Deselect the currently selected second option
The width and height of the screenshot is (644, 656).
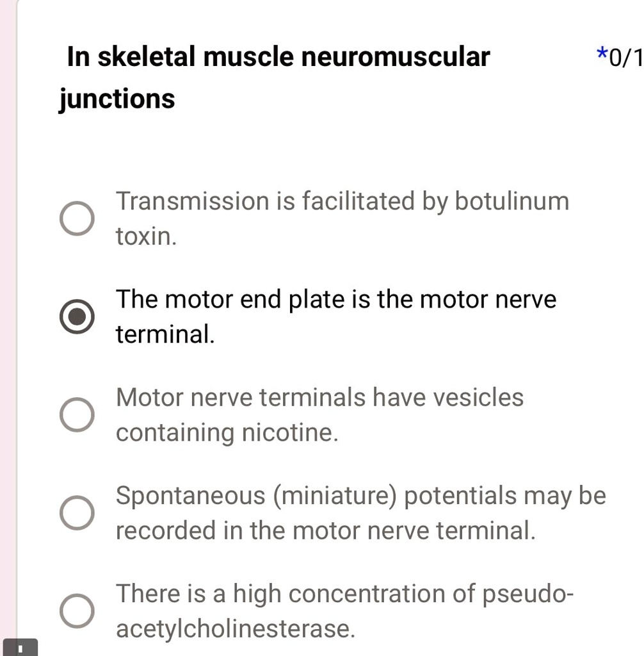(77, 316)
